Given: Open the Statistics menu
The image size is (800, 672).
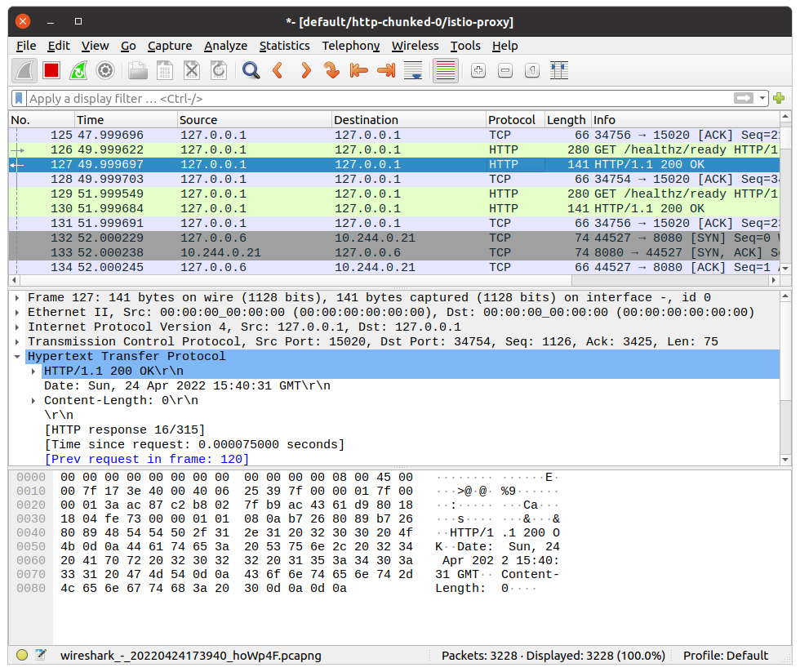Looking at the screenshot, I should [284, 46].
